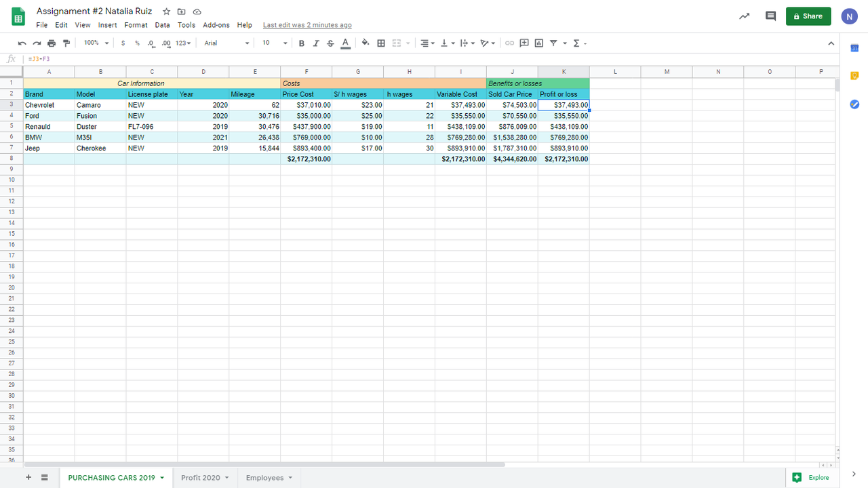Open the Edit menu
The image size is (868, 488).
pyautogui.click(x=61, y=25)
